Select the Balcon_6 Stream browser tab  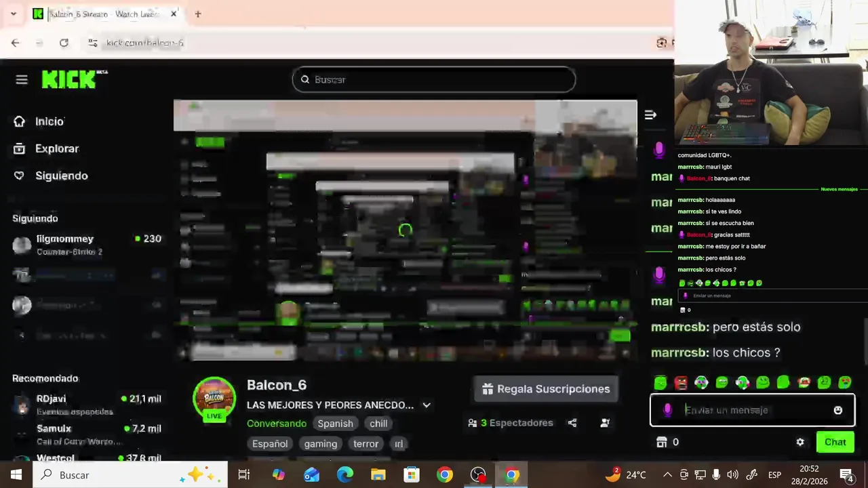pos(105,14)
